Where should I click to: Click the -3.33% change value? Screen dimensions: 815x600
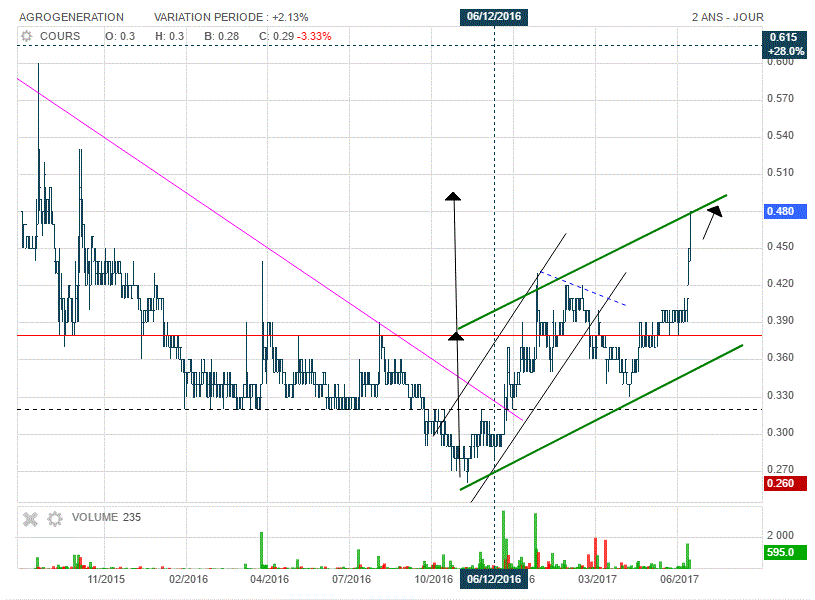coord(314,36)
